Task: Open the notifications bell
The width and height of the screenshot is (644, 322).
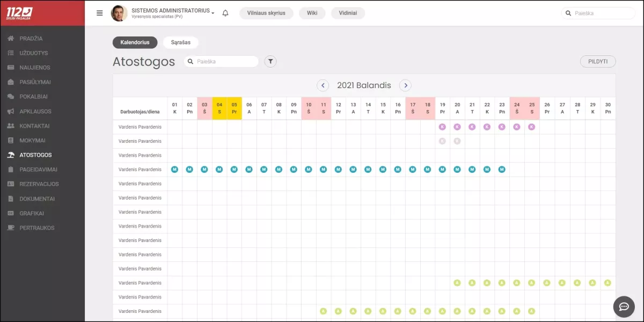Action: 225,13
